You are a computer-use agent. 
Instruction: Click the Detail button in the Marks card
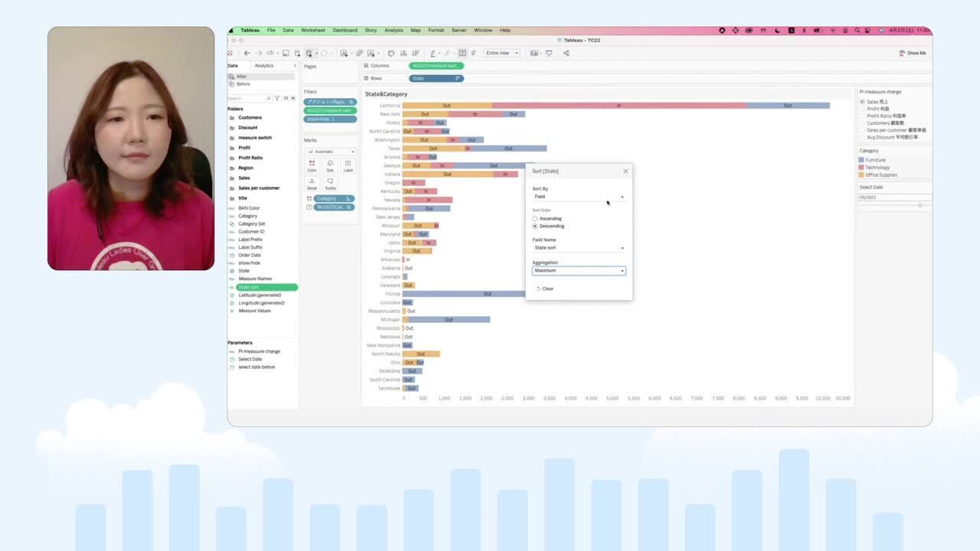[312, 184]
